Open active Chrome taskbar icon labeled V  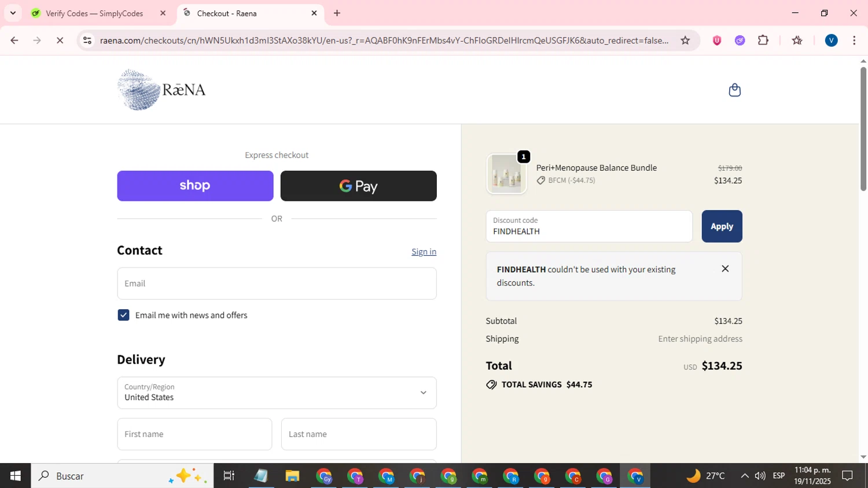tap(636, 476)
